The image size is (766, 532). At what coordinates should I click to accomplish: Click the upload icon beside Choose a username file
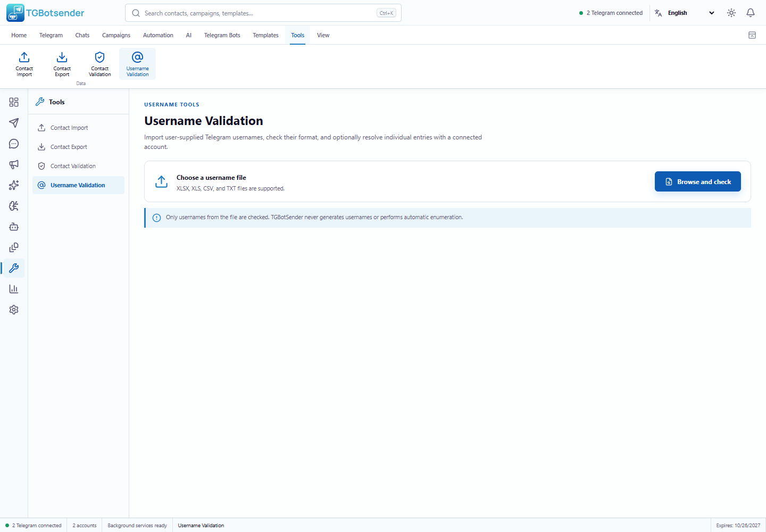[x=161, y=181]
